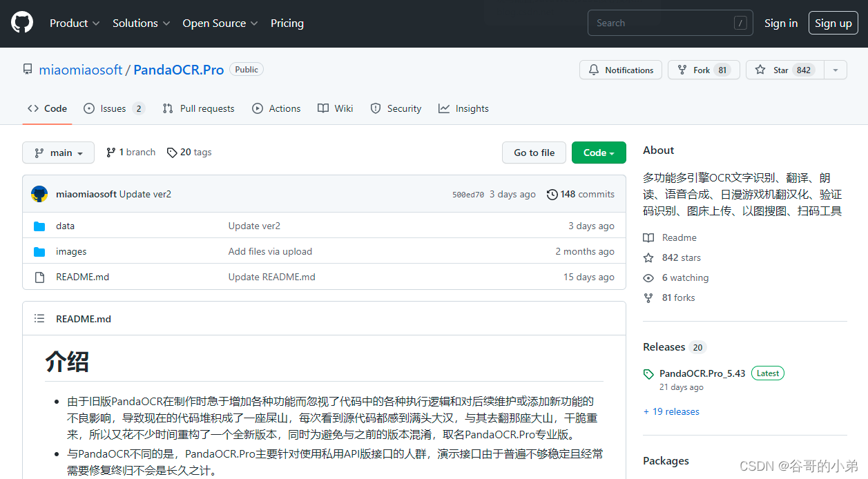Click the miaomiaosoft avatar in commit row
The height and width of the screenshot is (479, 868).
tap(39, 194)
